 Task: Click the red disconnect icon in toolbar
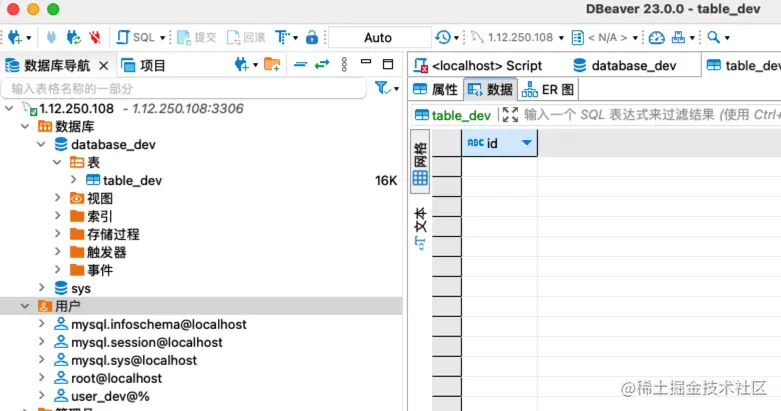click(x=95, y=37)
